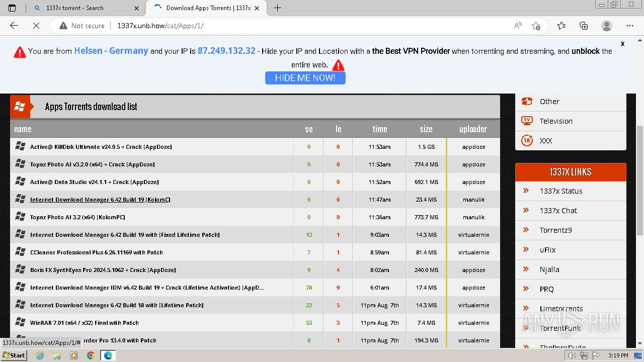Click the 'size' column header
This screenshot has height=362, width=644.
(x=426, y=129)
